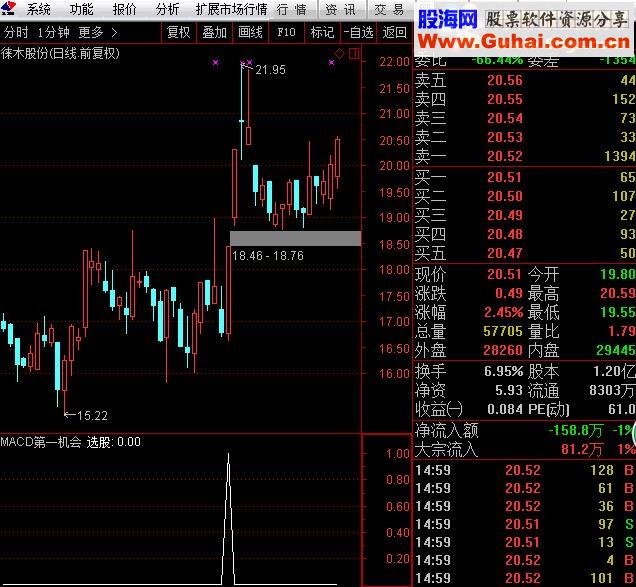Screen dimensions: 636x587
Task: Click the 今开 value 19.80
Action: (618, 275)
